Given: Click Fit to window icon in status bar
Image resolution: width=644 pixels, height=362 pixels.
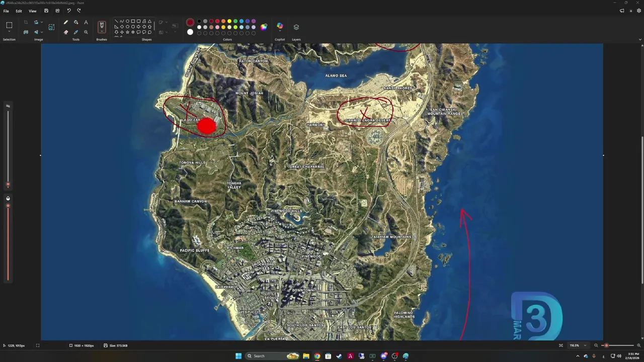Looking at the screenshot, I should (561, 345).
